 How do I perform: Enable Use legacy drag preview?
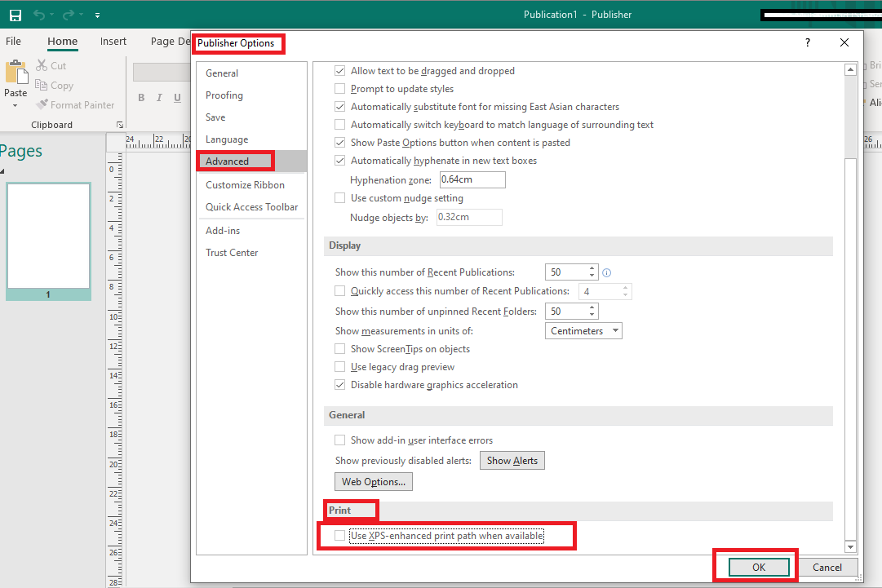pos(339,367)
